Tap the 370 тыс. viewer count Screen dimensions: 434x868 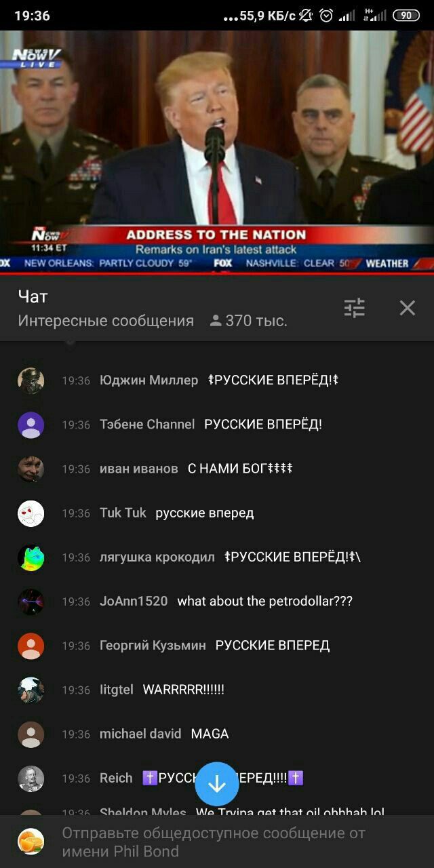click(249, 321)
